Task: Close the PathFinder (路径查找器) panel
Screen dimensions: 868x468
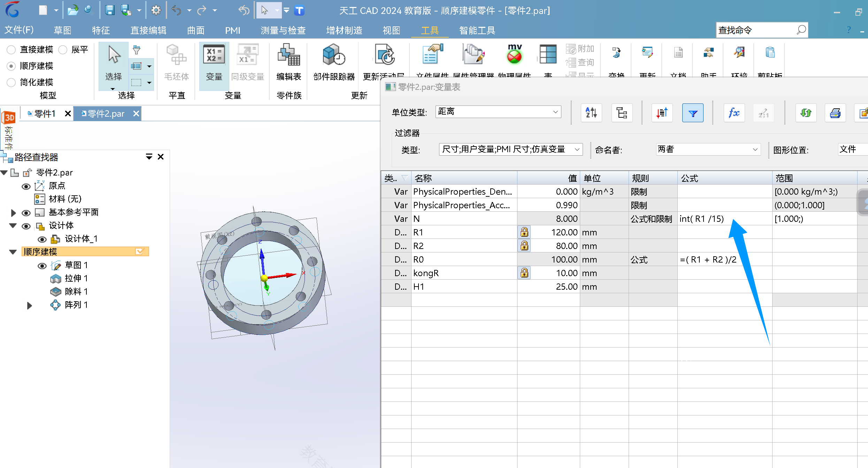Action: coord(161,157)
